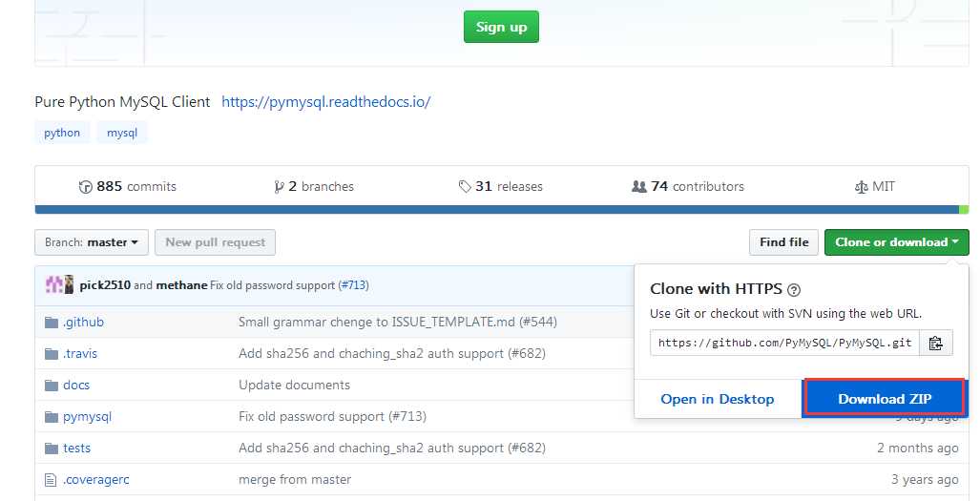Collapse the Clone or download dropdown
The image size is (980, 501).
tap(896, 242)
